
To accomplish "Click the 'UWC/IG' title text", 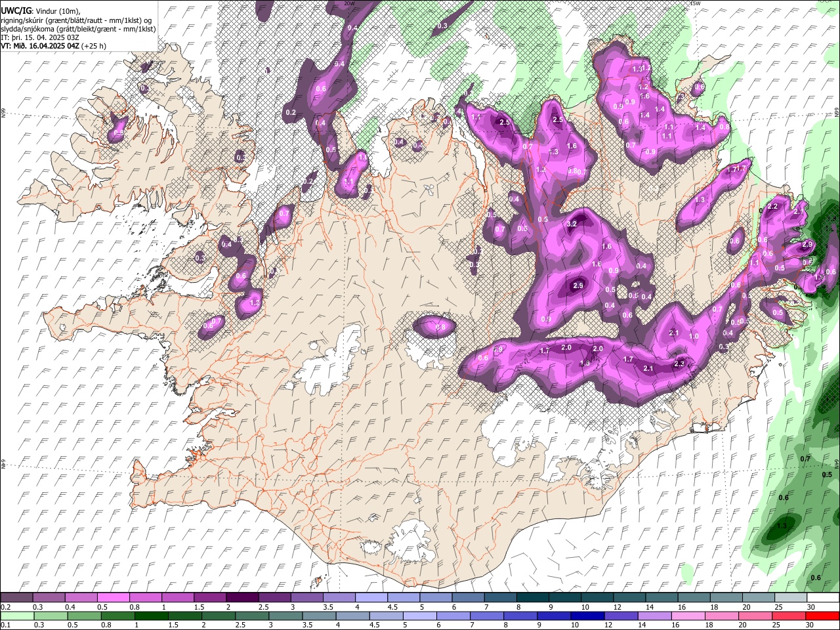I will [16, 10].
